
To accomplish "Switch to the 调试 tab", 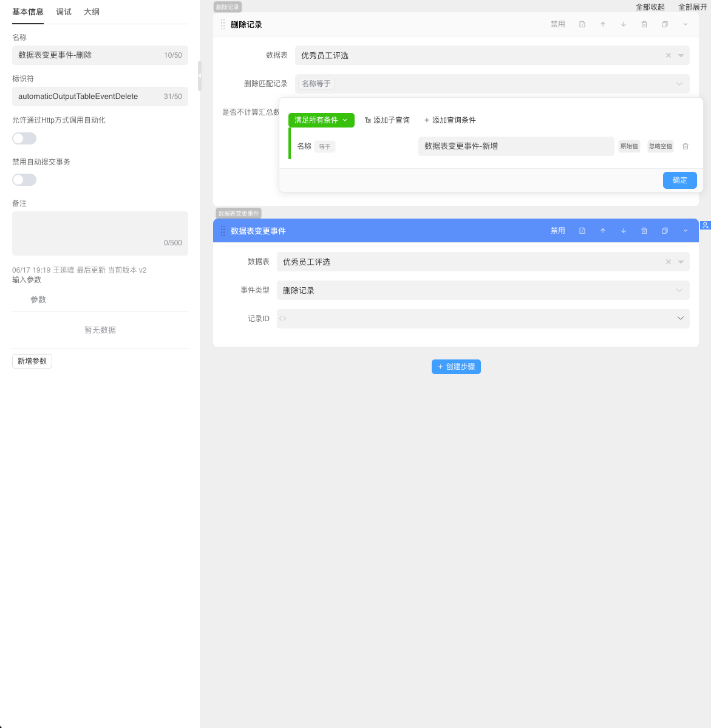I will click(64, 12).
